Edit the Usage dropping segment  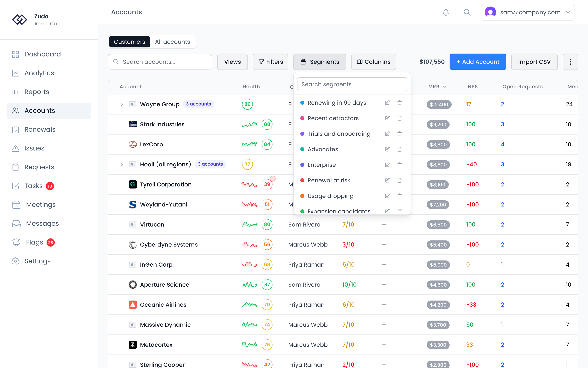tap(387, 196)
